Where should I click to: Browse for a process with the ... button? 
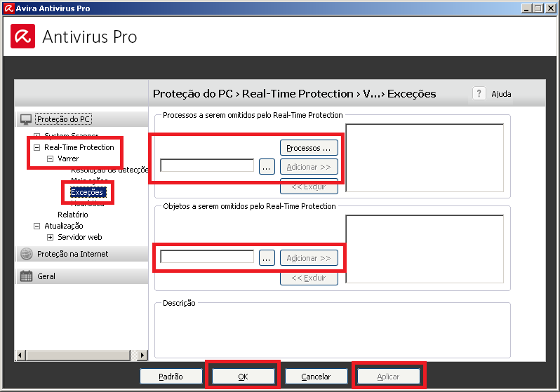pyautogui.click(x=267, y=167)
